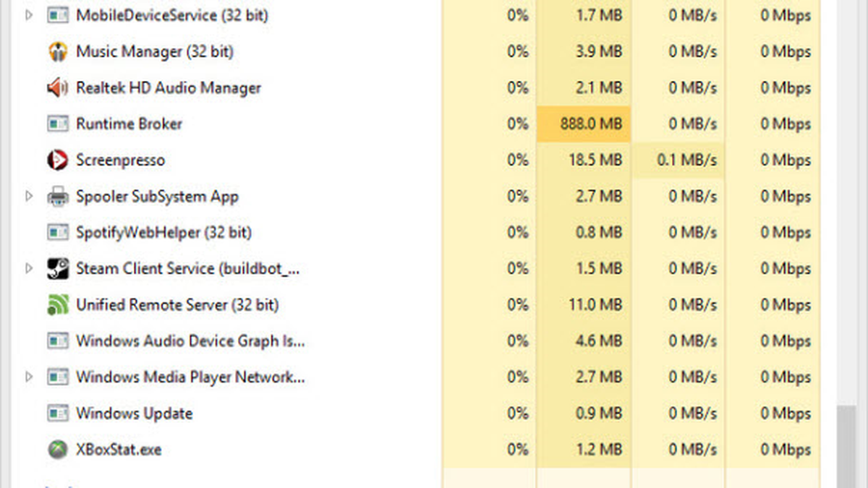Click Music Manager's 3.9 MB memory value
Screen dimensions: 868x488
click(x=600, y=51)
